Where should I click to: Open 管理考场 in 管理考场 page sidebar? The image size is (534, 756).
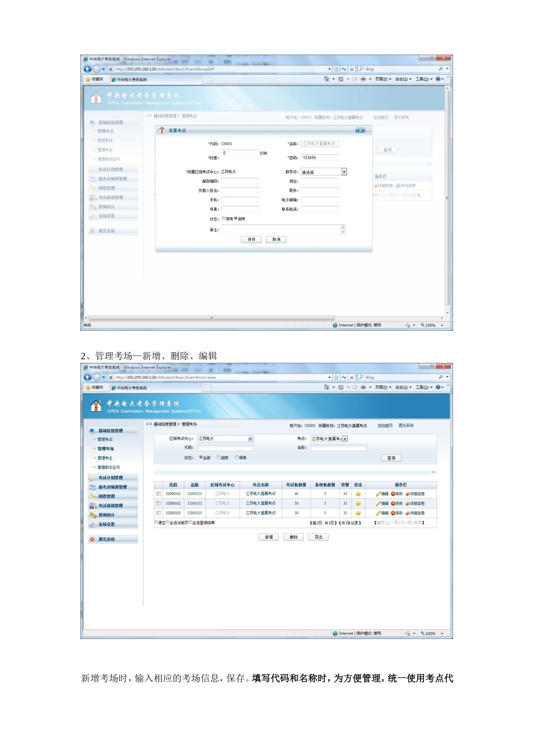[x=106, y=449]
